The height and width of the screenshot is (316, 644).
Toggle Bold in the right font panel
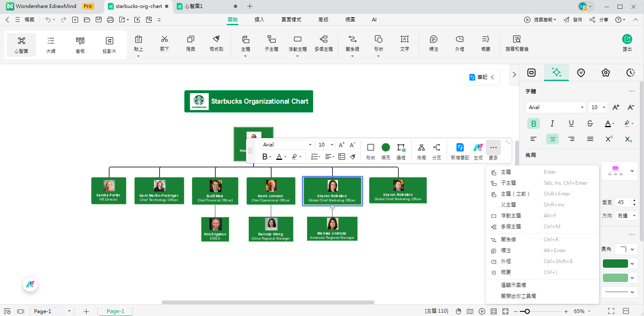click(534, 123)
